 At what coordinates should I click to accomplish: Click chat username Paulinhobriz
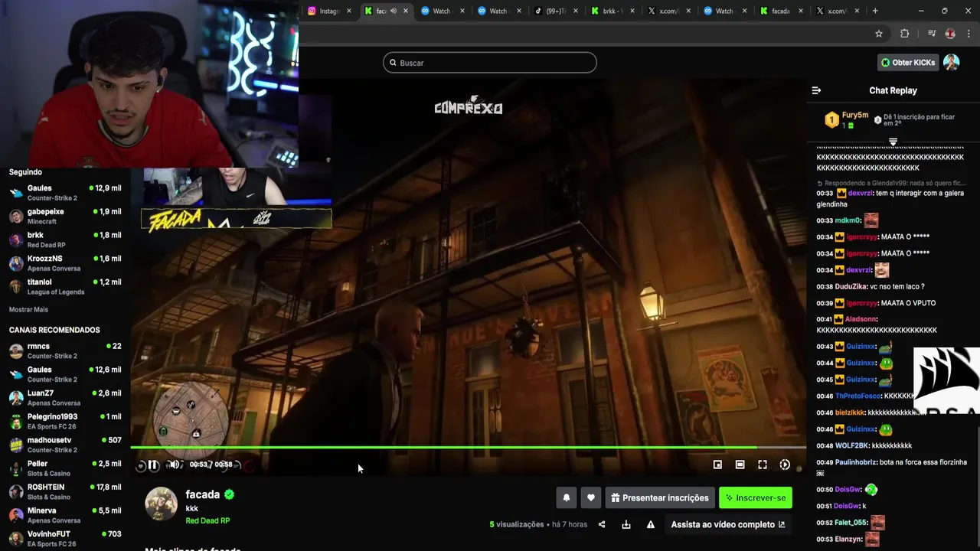855,462
